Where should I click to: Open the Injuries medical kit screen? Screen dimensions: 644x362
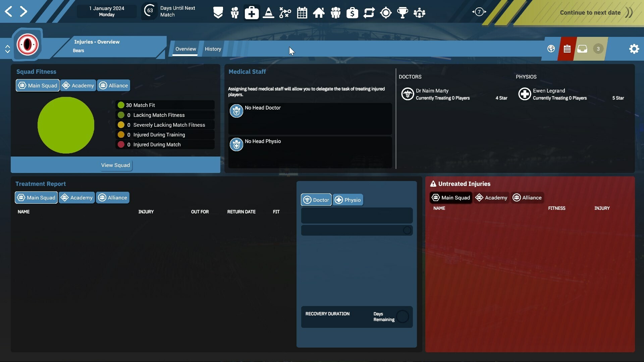coord(252,12)
